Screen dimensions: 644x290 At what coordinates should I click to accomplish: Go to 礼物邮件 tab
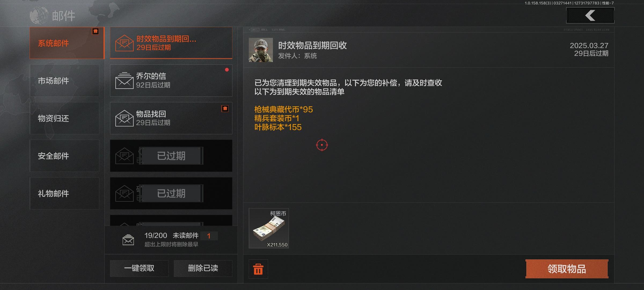tap(64, 193)
